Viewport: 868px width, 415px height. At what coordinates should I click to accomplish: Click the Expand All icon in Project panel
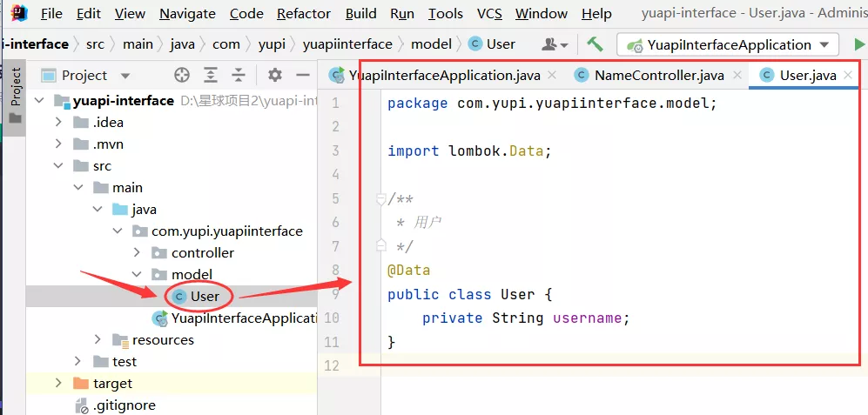pyautogui.click(x=211, y=75)
